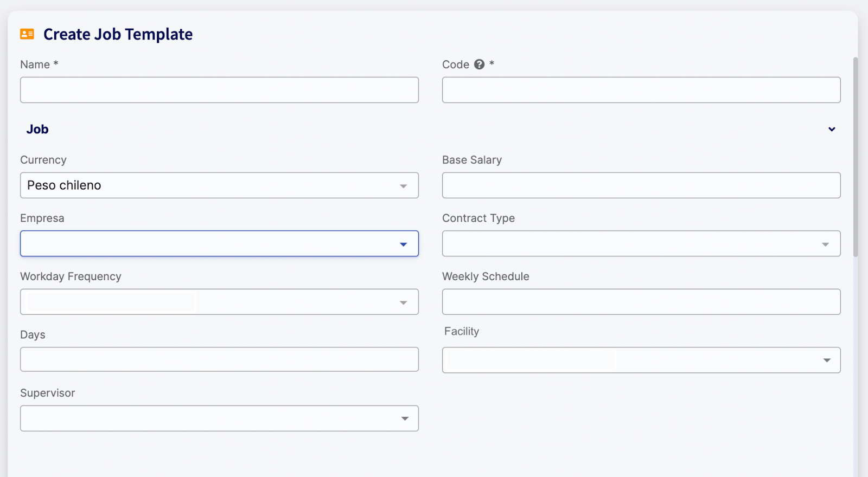Click the Days input field

coord(219,359)
